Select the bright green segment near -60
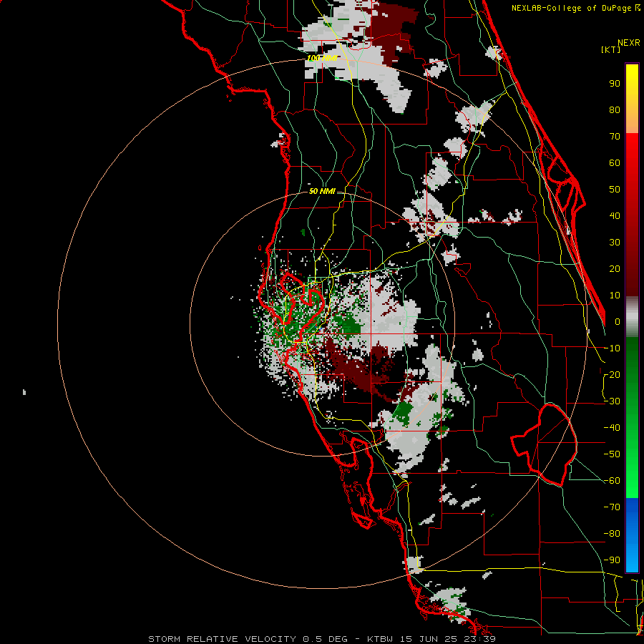The width and height of the screenshot is (644, 644). click(632, 481)
